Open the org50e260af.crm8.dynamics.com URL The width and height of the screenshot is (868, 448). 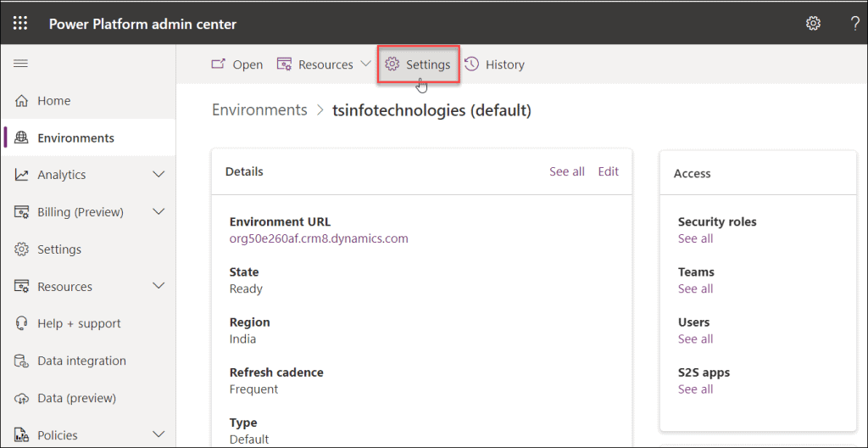pyautogui.click(x=319, y=239)
